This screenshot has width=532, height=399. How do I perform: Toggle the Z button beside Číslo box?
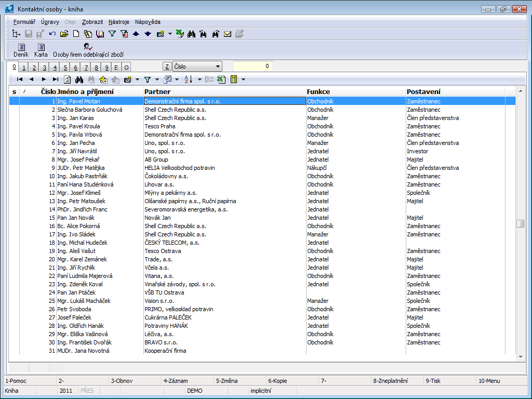tap(167, 66)
